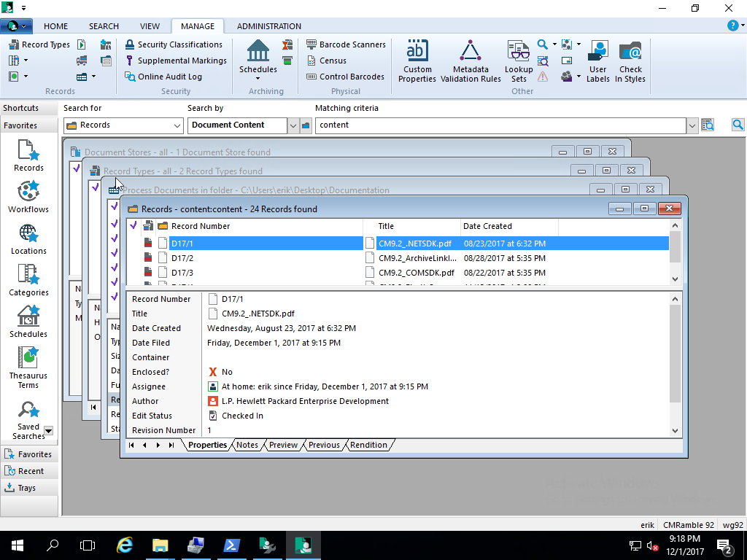Open Locations shortcut
Viewport: 747px width, 560px height.
[28, 238]
